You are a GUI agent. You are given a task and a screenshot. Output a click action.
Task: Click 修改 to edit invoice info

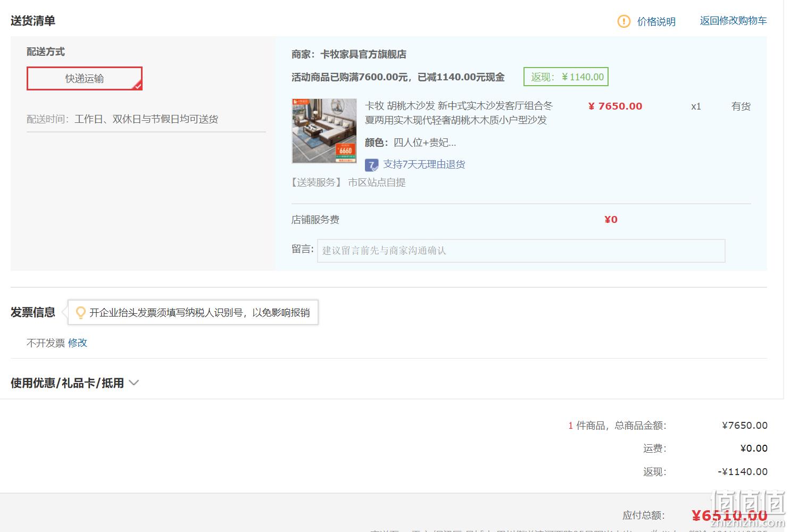78,343
